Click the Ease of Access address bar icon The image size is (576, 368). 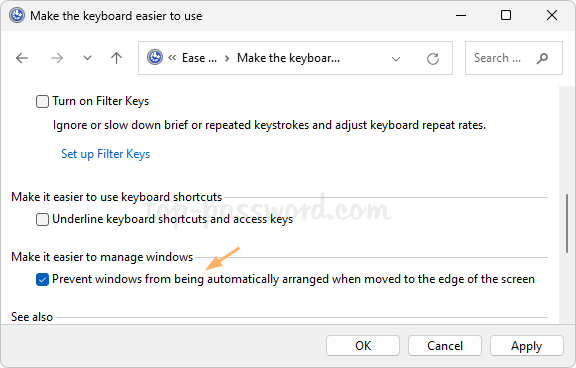(x=155, y=58)
